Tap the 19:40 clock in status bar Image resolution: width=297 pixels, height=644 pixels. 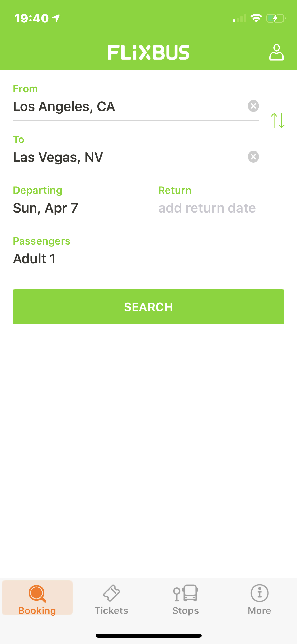coord(31,19)
